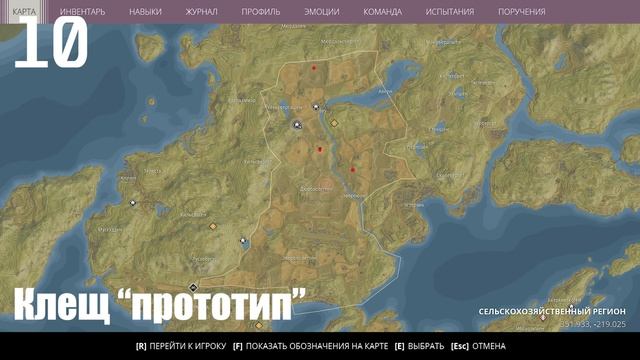Open the ПОРУЧЕНИЯ tab
640x360 pixels.
click(522, 12)
